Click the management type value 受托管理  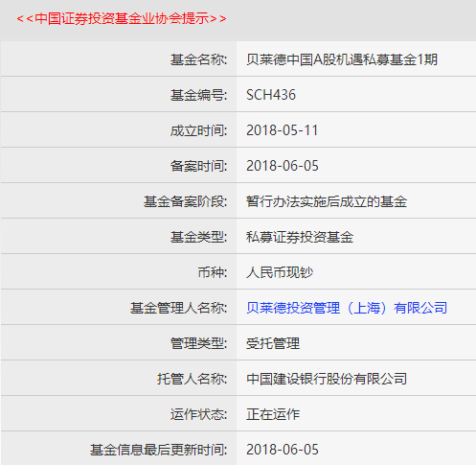click(x=273, y=343)
